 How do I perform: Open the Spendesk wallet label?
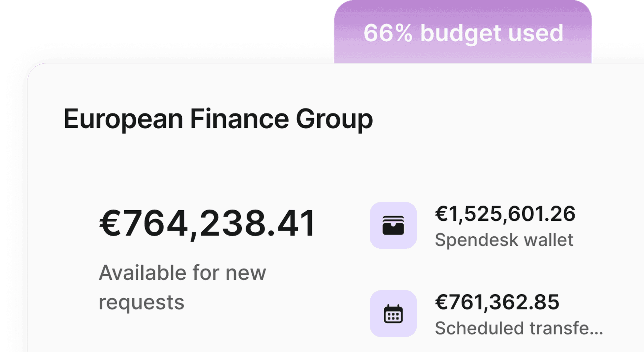[504, 240]
